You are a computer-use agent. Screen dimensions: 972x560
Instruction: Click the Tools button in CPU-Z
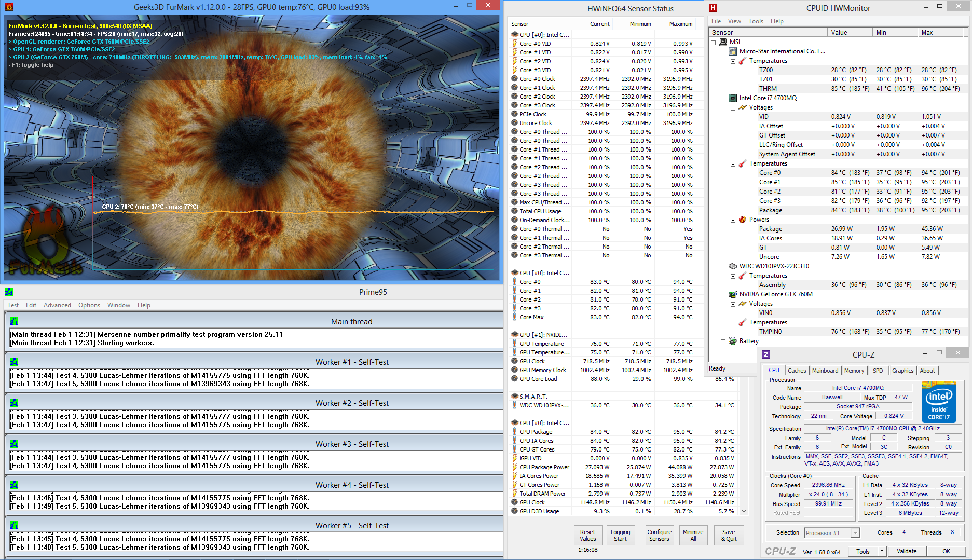(x=863, y=551)
